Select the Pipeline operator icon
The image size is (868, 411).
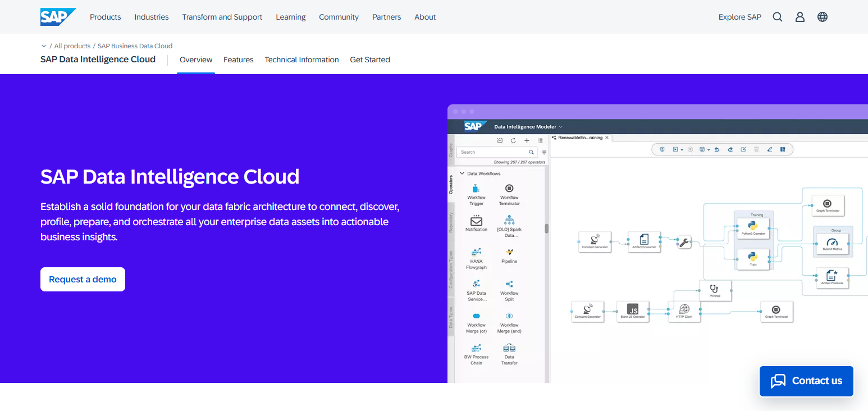click(509, 252)
